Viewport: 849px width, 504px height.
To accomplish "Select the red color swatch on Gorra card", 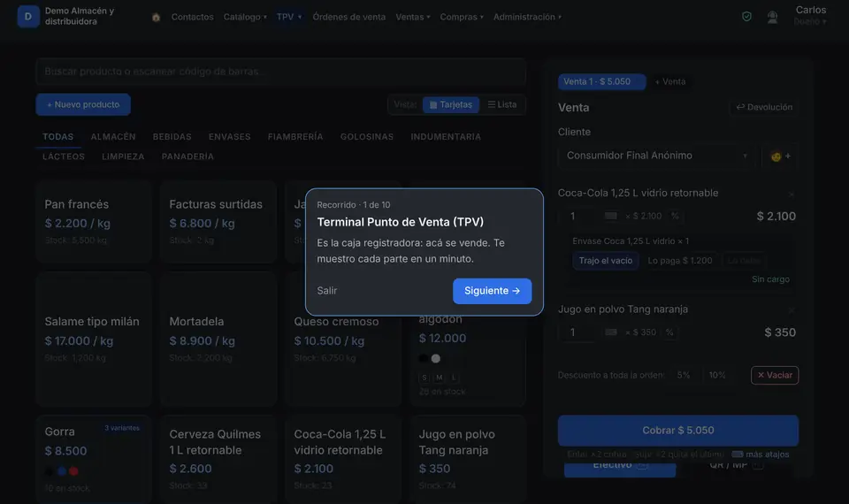I will coord(73,471).
